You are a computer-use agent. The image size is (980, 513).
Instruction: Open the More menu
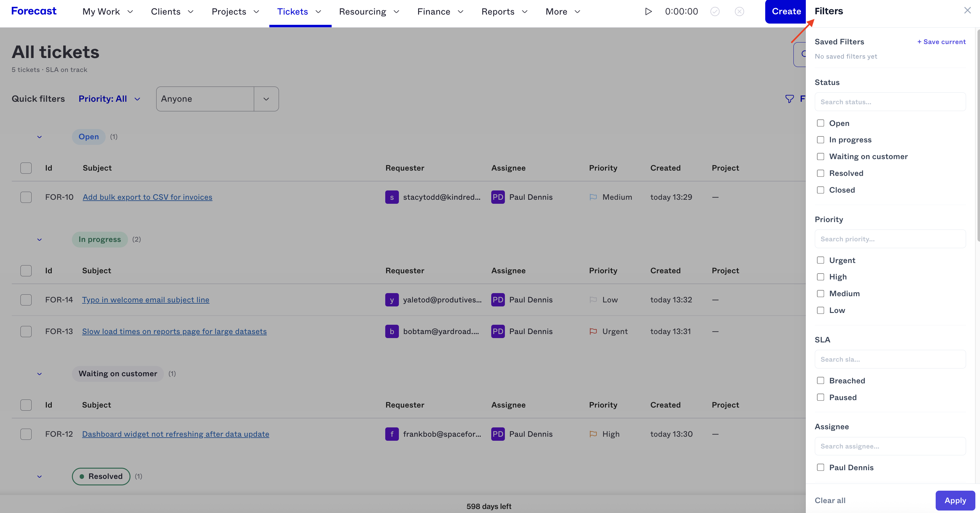[563, 12]
